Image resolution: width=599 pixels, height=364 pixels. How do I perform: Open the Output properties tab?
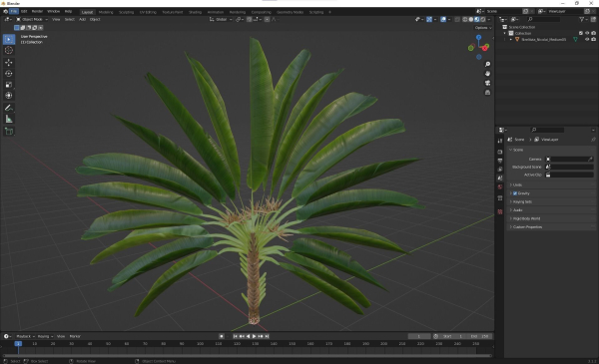coord(500,161)
